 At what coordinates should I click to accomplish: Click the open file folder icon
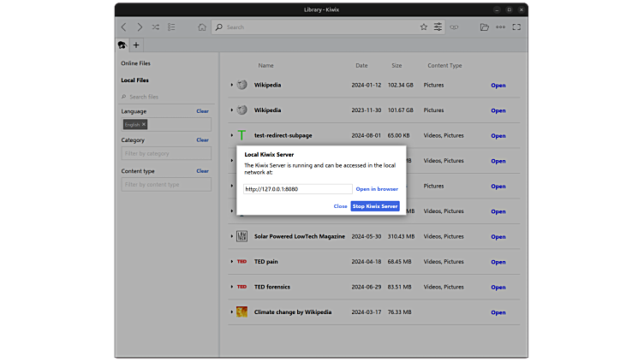pos(485,27)
